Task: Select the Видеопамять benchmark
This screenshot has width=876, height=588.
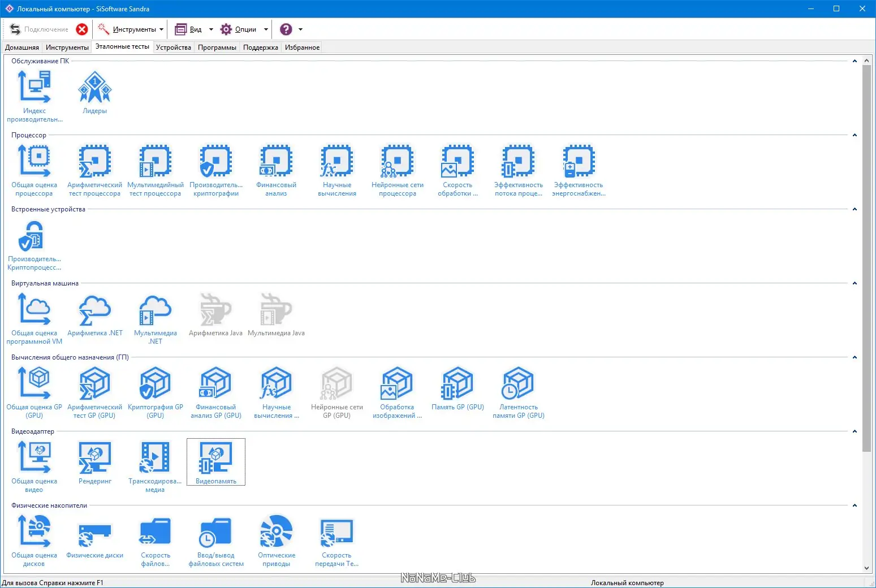Action: 216,462
